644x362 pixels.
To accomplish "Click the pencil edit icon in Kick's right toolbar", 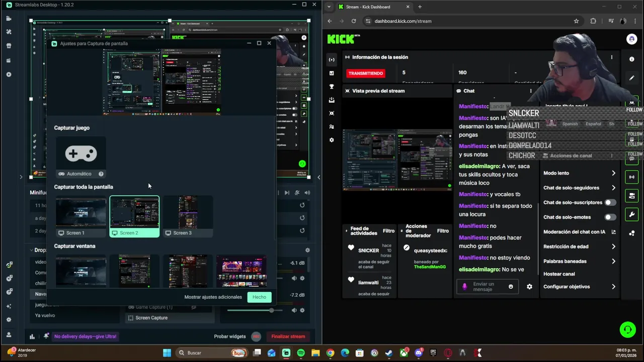I will tap(632, 78).
